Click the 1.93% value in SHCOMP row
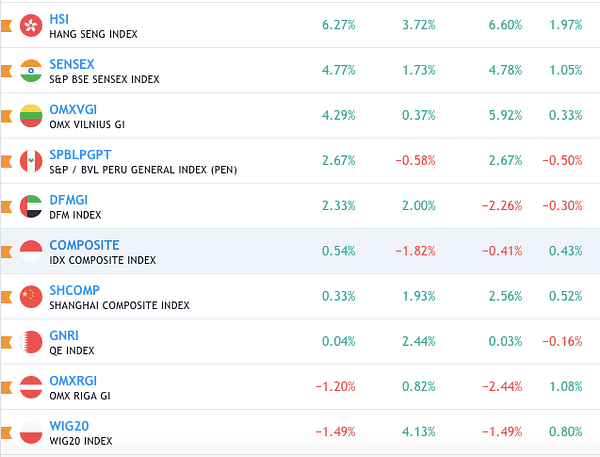This screenshot has width=600, height=457. click(x=419, y=296)
